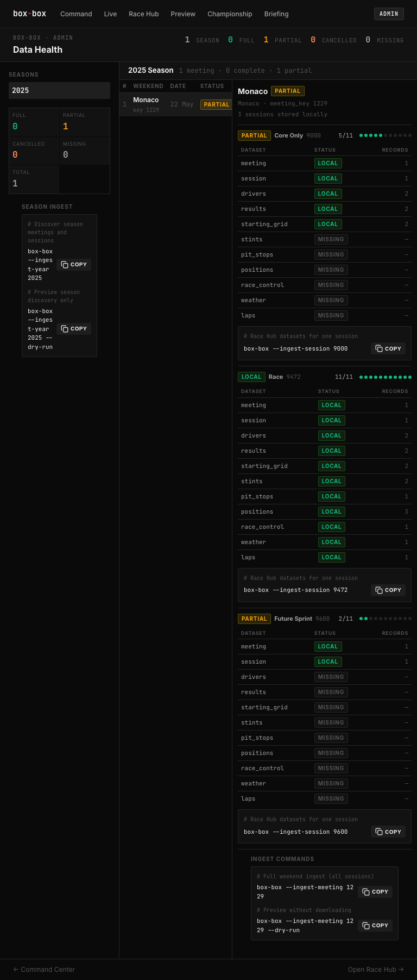The height and width of the screenshot is (980, 417).
Task: Open the Briefing nav item
Action: point(276,14)
